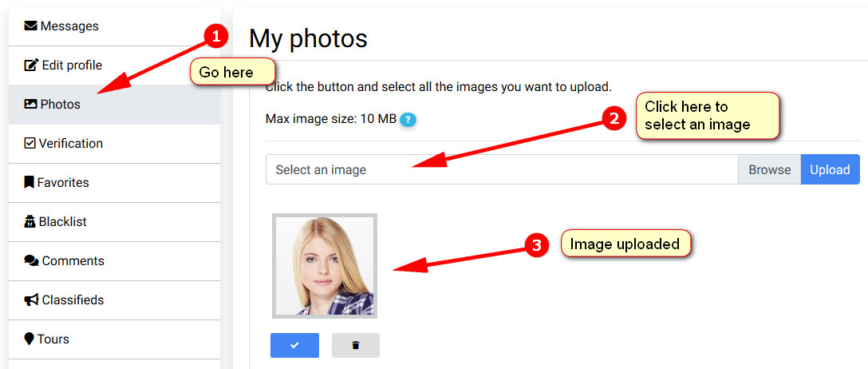The image size is (868, 369).
Task: Approve photo using blue checkmark button
Action: 294,345
